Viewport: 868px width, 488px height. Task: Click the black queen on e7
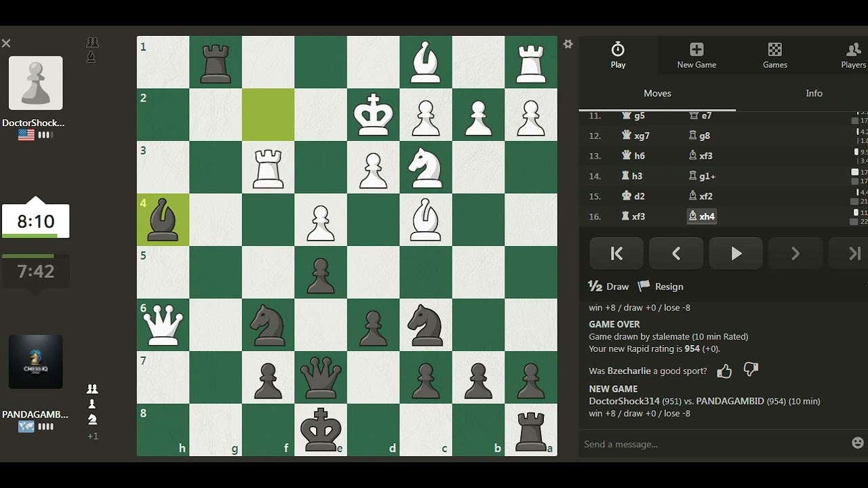coord(321,377)
